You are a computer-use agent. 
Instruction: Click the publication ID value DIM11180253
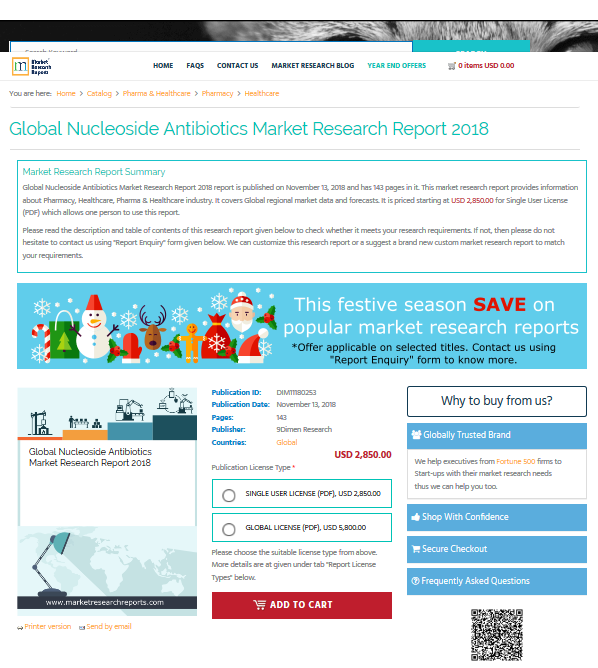[296, 392]
